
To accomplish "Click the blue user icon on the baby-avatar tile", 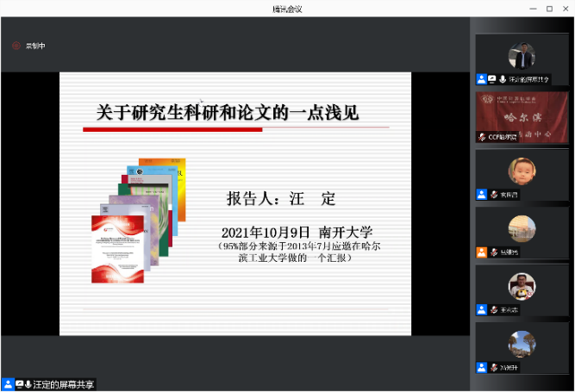I will [482, 195].
